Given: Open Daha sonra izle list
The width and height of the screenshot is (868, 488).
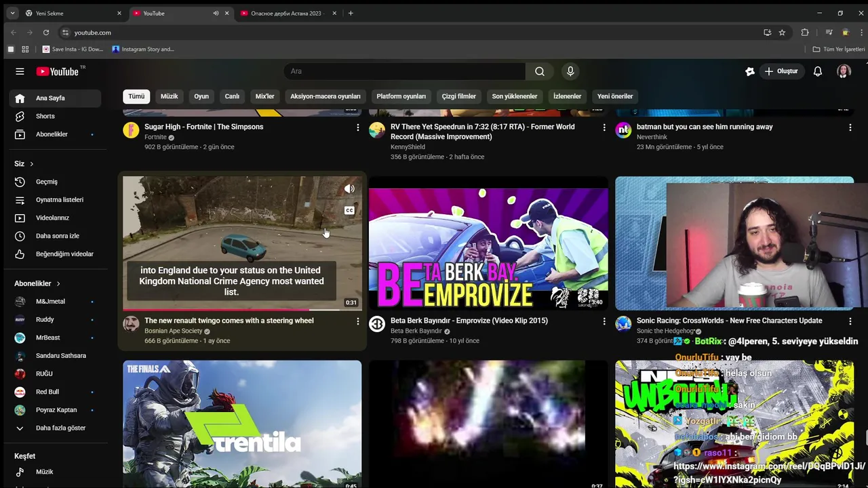Looking at the screenshot, I should pos(55,236).
